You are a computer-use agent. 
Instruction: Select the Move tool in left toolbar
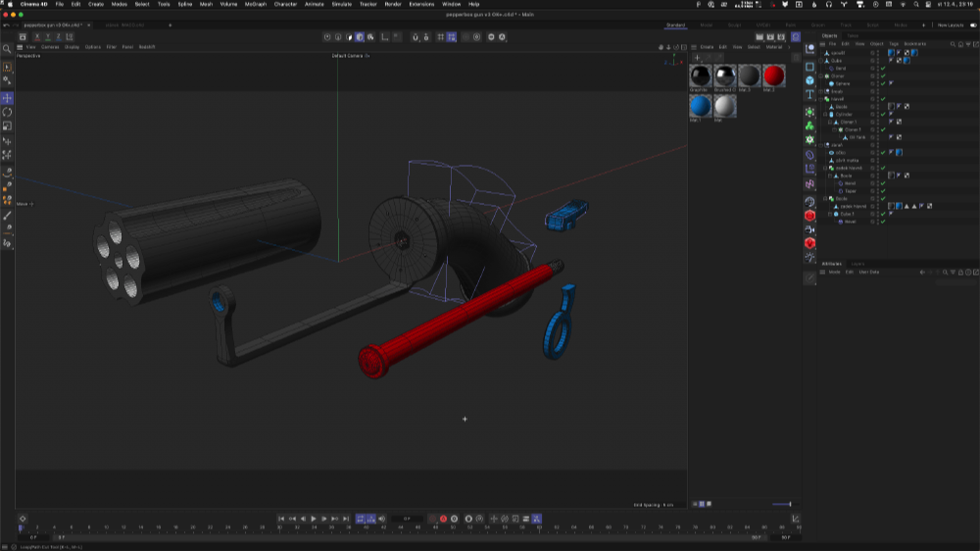click(8, 99)
